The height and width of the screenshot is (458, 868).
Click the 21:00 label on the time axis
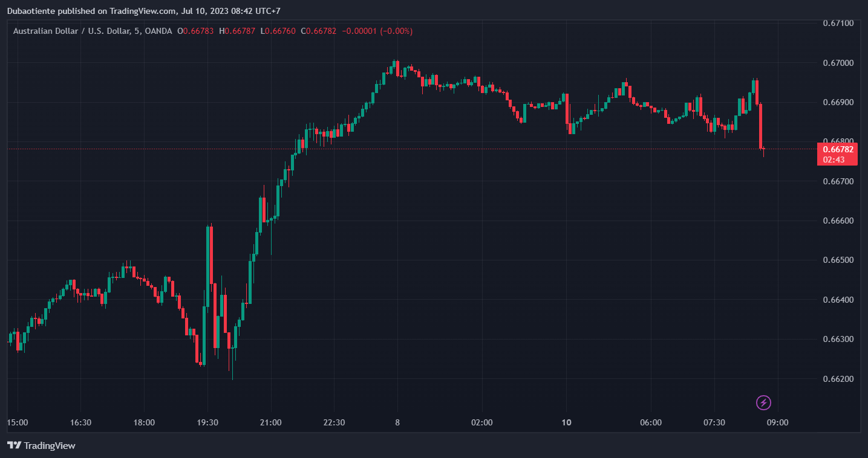coord(270,422)
